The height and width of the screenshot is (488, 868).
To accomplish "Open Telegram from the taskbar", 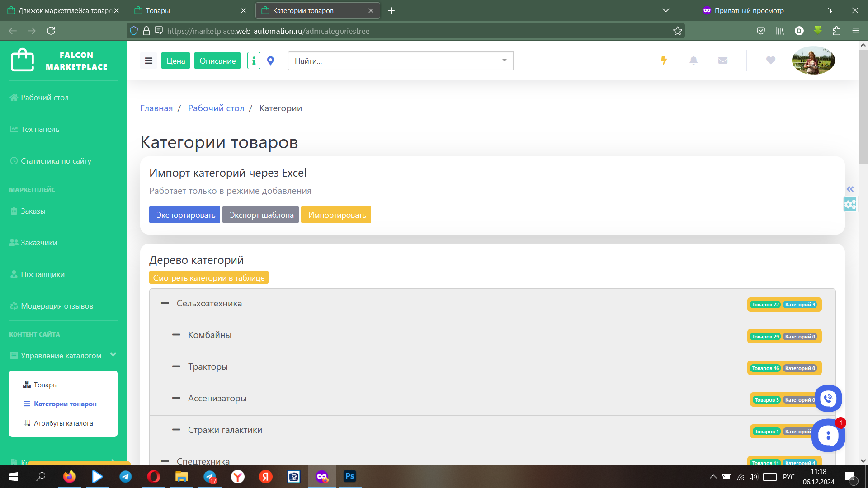I will coord(125,477).
